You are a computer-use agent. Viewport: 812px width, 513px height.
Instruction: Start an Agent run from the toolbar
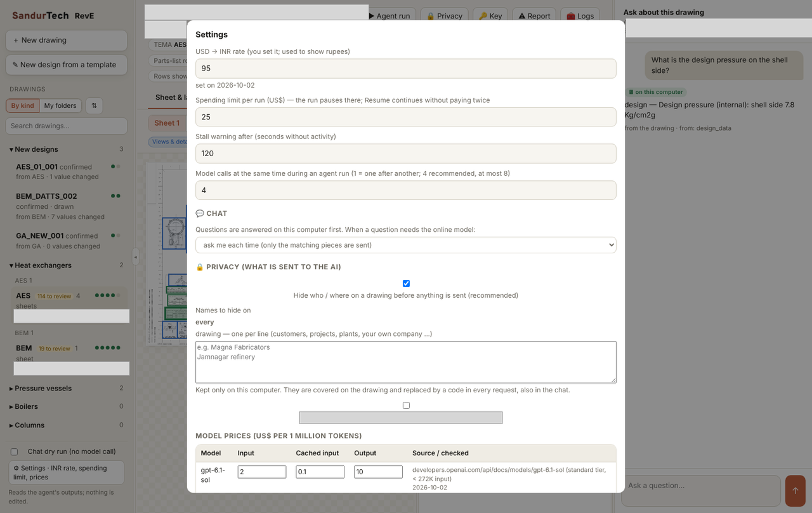click(389, 16)
